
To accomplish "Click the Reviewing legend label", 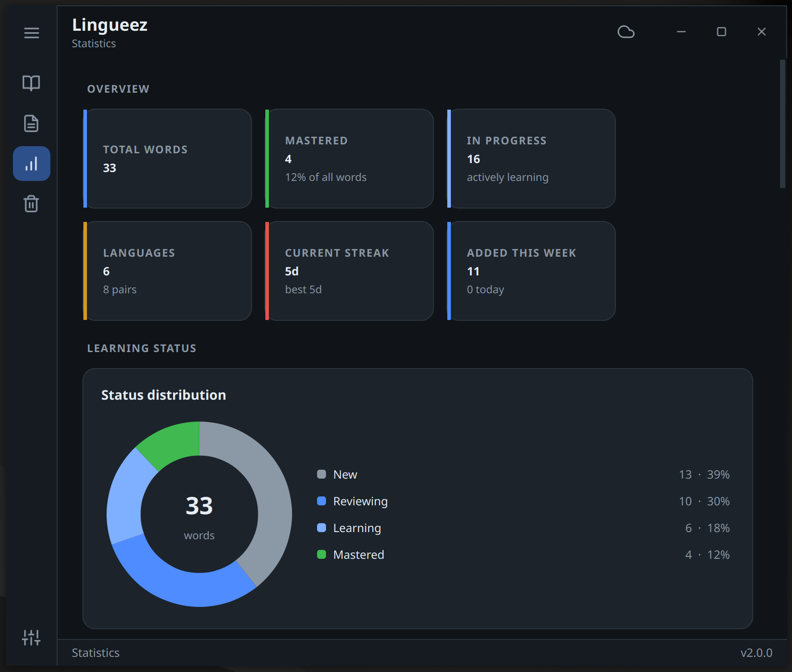I will pyautogui.click(x=360, y=501).
